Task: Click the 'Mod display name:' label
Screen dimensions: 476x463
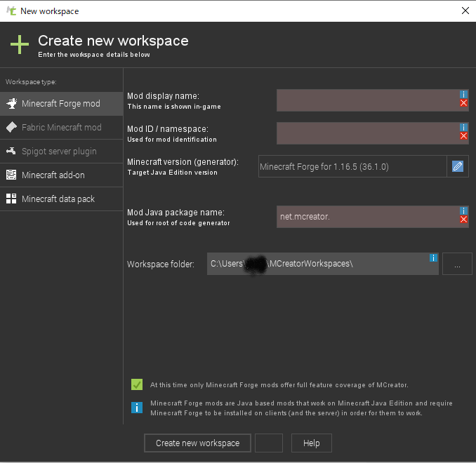Action: (x=164, y=96)
